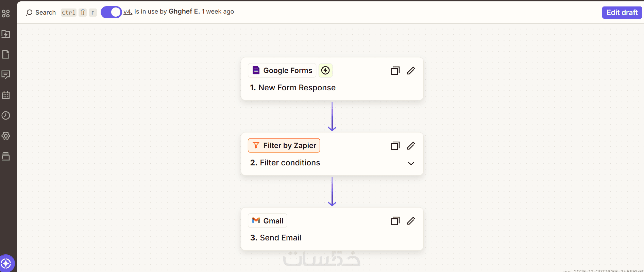This screenshot has height=272, width=644.
Task: Expand the Filter conditions chevron
Action: pos(411,163)
